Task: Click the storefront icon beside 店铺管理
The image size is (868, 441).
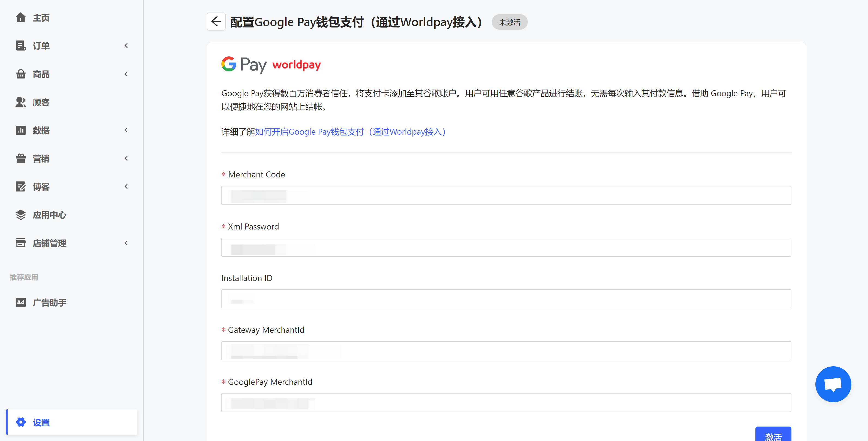Action: pyautogui.click(x=20, y=243)
